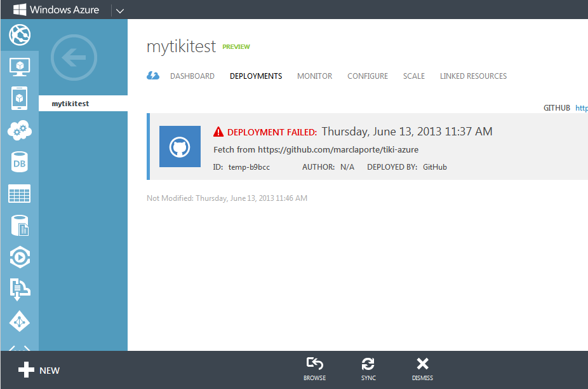The image size is (588, 389).
Task: Click the Sync button
Action: (x=368, y=369)
